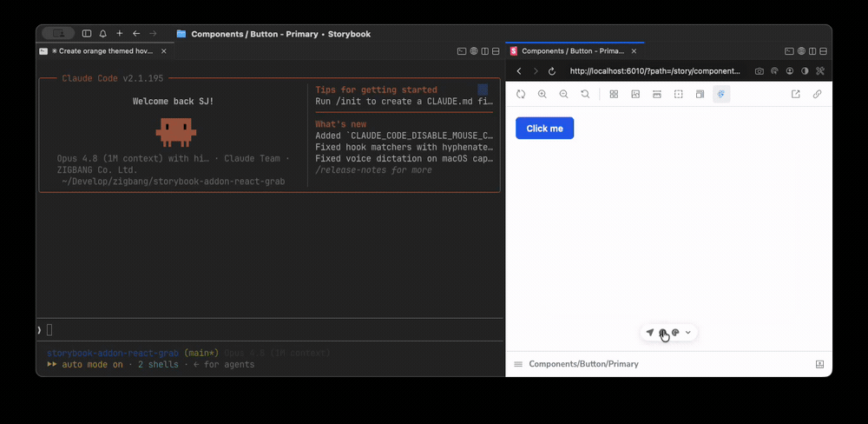Reload the browser pane page

[551, 71]
